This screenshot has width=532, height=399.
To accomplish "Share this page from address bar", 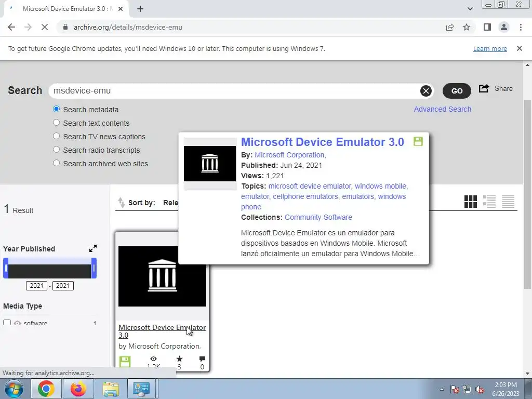I will 450,27.
